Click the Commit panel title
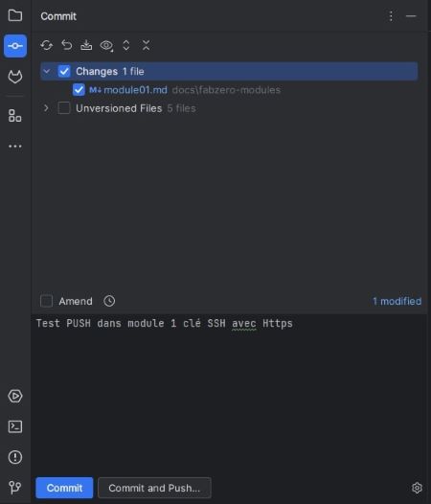Screen dimensions: 431x504 point(58,16)
